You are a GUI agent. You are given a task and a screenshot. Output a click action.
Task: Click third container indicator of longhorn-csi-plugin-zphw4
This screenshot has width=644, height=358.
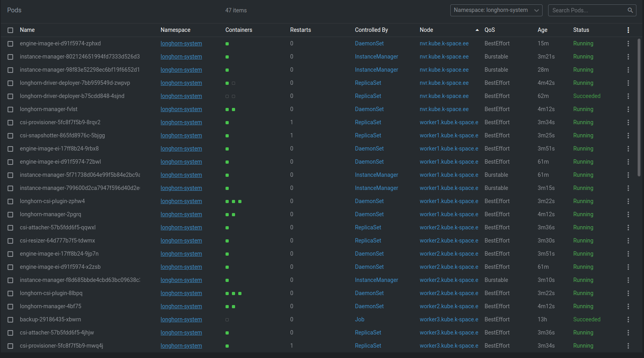click(240, 201)
